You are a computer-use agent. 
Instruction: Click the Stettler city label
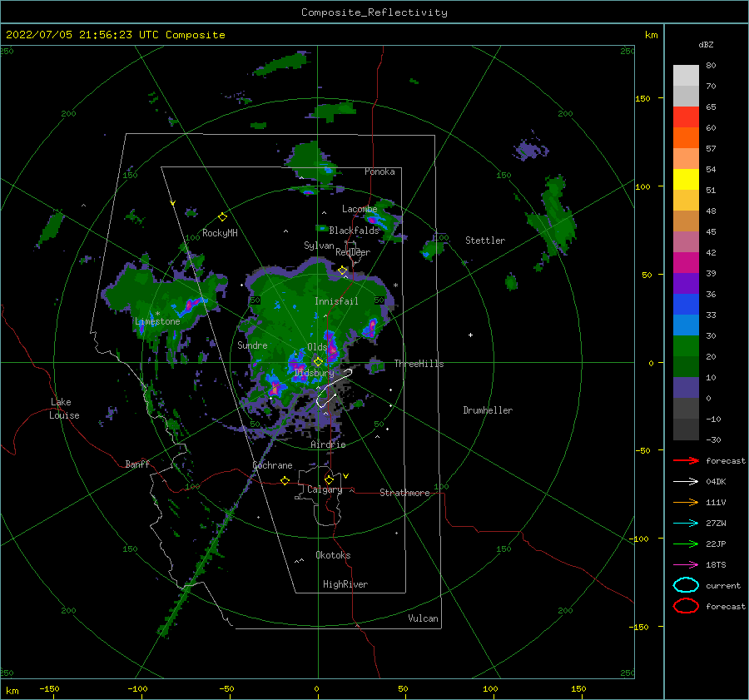click(485, 241)
